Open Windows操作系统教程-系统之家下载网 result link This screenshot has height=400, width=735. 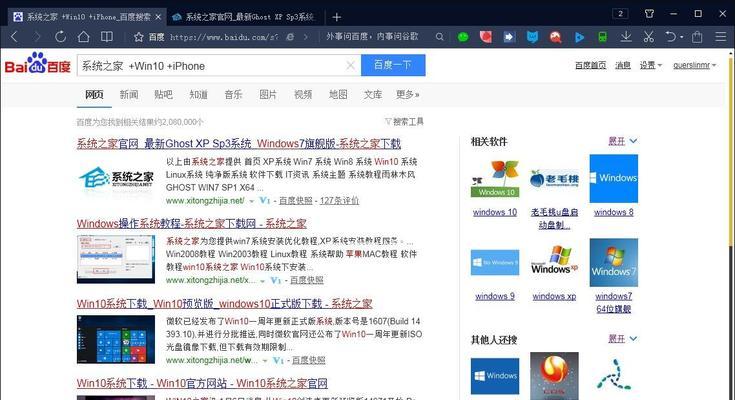tap(191, 224)
